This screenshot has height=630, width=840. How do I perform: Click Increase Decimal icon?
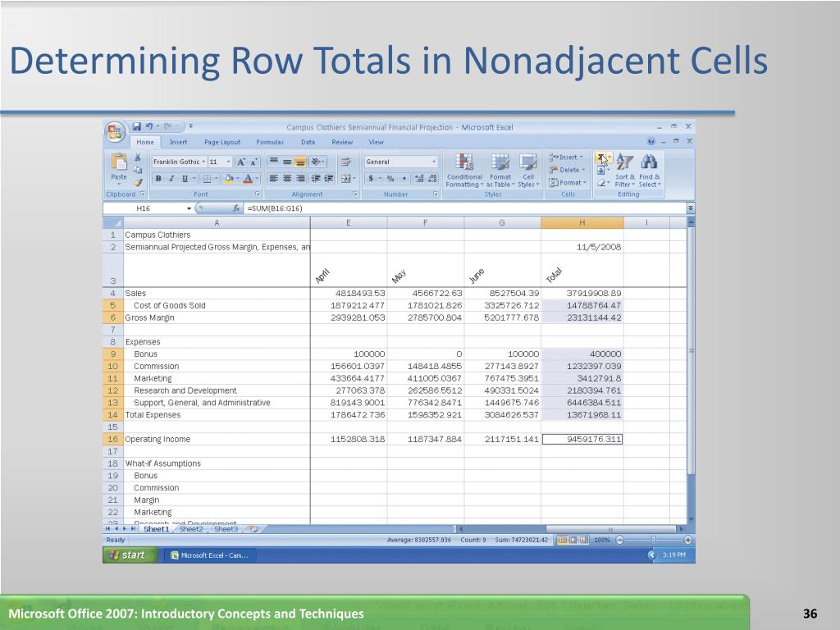point(419,178)
